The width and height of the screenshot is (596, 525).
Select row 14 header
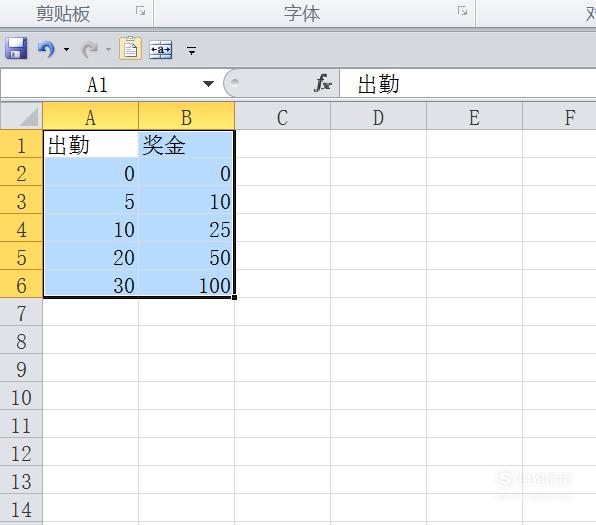tap(21, 509)
